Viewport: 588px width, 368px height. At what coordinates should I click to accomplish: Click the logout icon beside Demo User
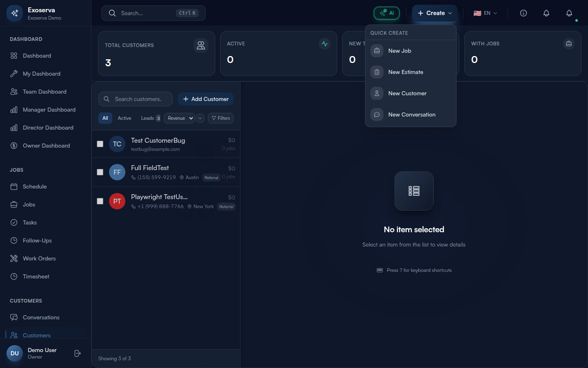[x=78, y=353]
